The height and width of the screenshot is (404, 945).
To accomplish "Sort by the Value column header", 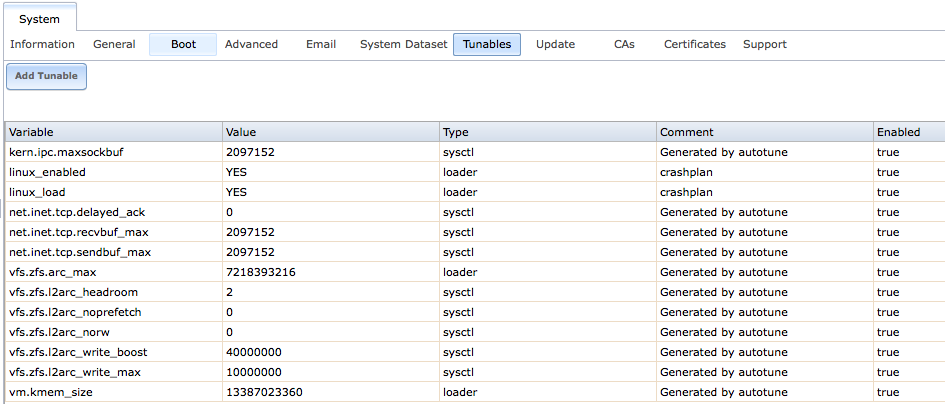I will [x=330, y=132].
